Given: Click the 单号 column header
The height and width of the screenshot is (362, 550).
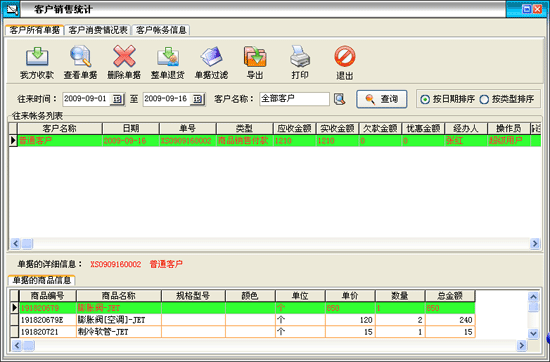Looking at the screenshot, I should (x=188, y=129).
